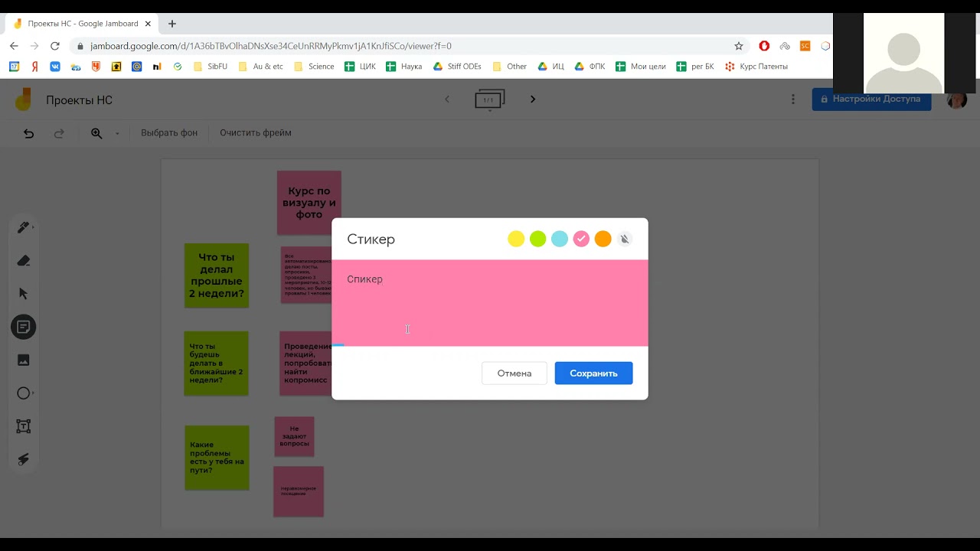Click the user account avatar
Viewport: 980px width, 551px height.
click(x=956, y=99)
